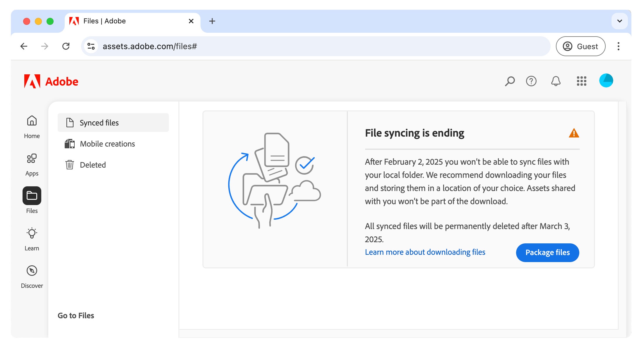Minimize the window with yellow button
Screen dimensions: 644x351
point(38,21)
